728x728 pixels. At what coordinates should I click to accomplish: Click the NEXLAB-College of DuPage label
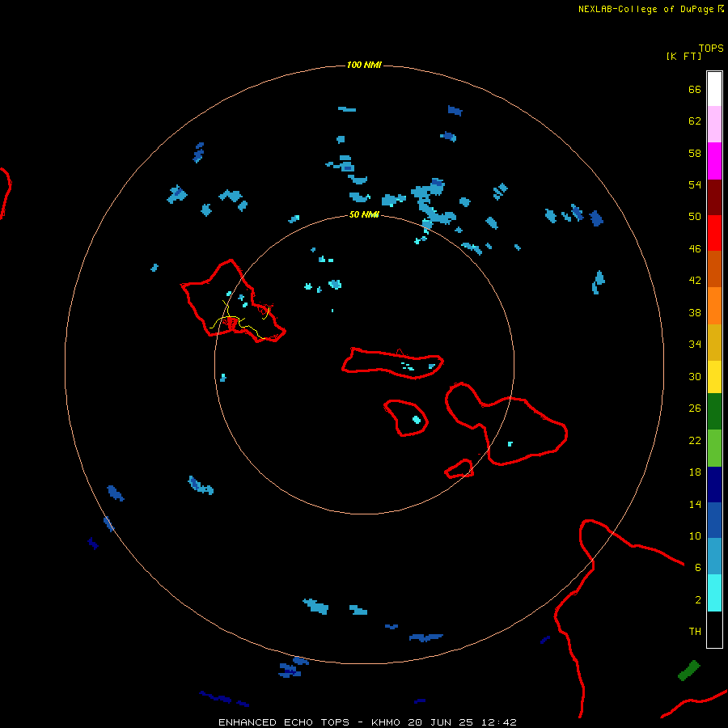[x=645, y=9]
